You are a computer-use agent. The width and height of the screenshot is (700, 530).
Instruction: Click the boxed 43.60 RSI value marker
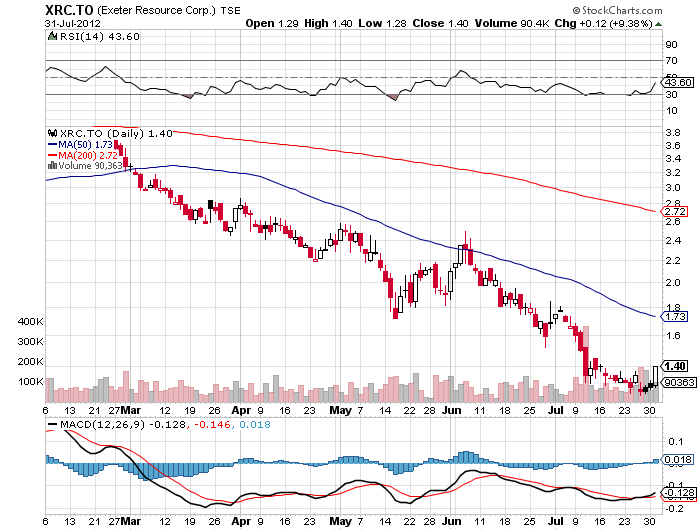[x=679, y=83]
